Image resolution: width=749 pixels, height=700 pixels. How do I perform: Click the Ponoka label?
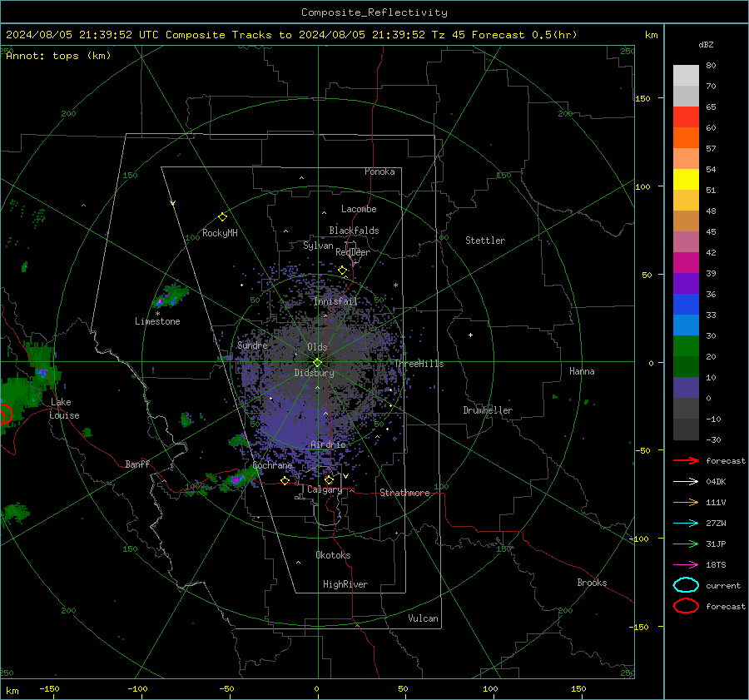click(x=379, y=171)
